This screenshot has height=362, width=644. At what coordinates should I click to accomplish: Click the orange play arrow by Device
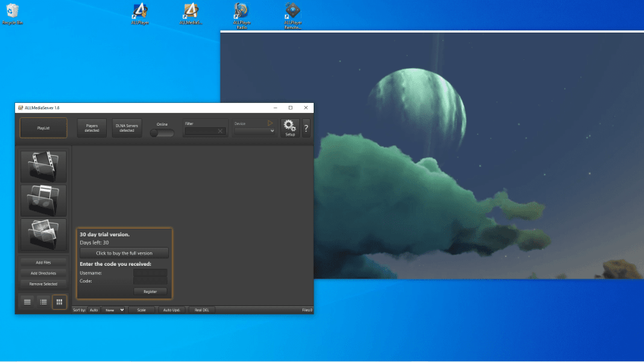click(270, 123)
